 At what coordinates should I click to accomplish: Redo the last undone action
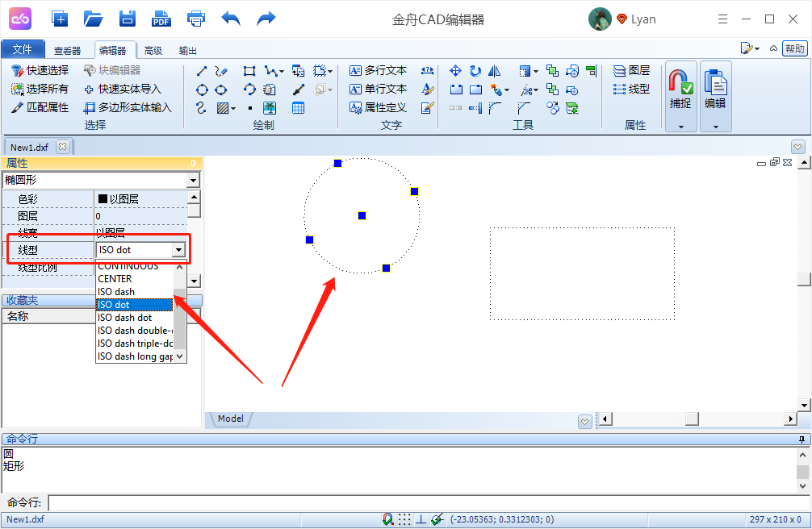[266, 19]
